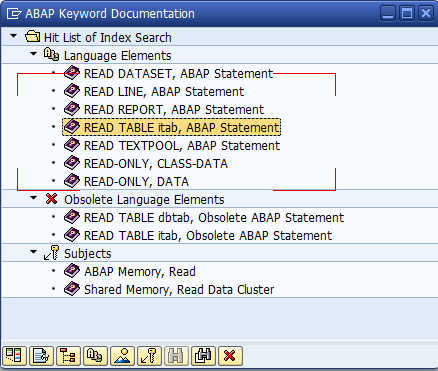Open 'READ TEXTPOOL, ABAP Statement' entry
This screenshot has height=371, width=438.
pyautogui.click(x=182, y=146)
